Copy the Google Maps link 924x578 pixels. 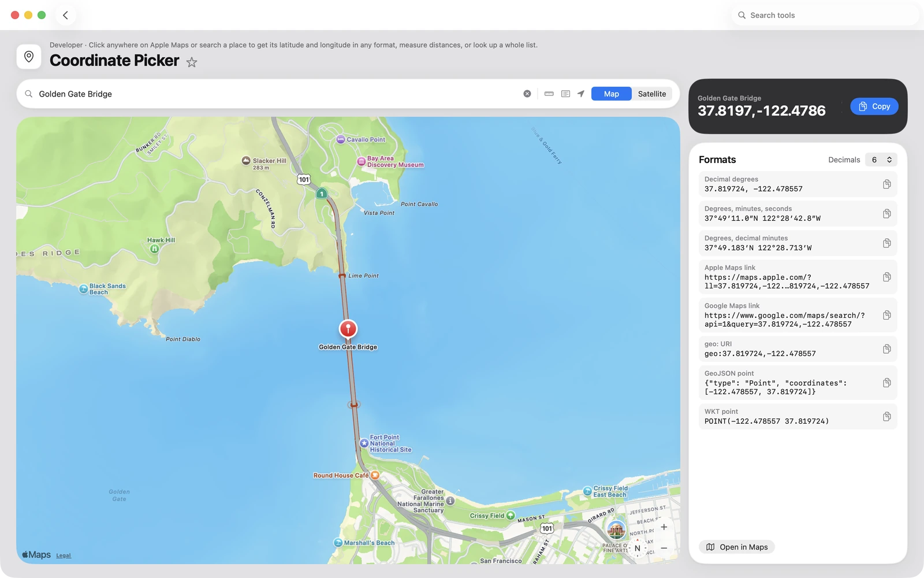pyautogui.click(x=887, y=315)
